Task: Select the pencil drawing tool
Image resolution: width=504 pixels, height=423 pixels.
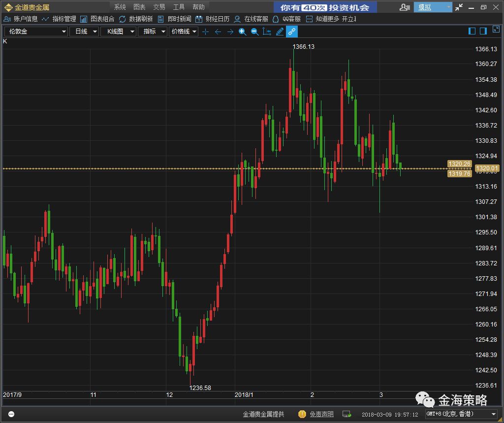Action: click(280, 32)
